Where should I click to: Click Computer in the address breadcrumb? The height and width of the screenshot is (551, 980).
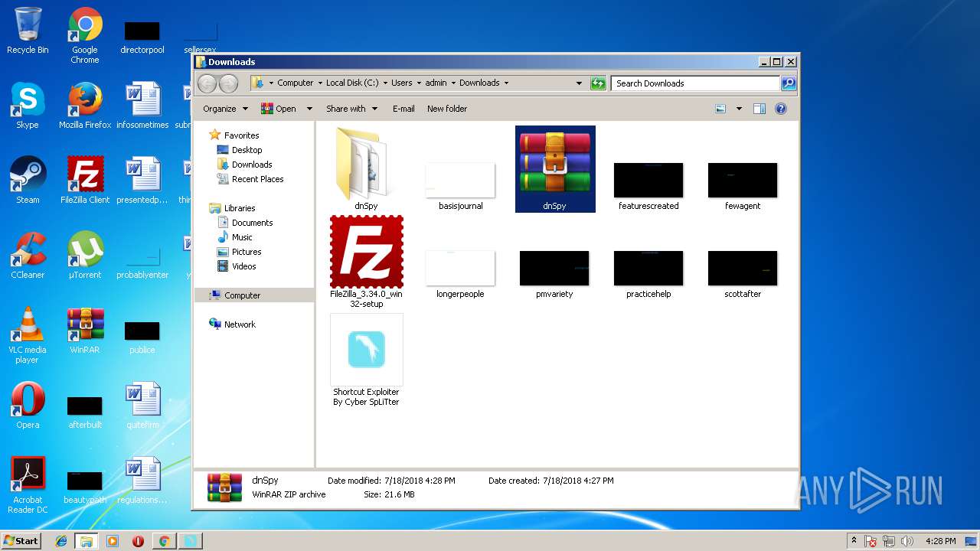[x=295, y=83]
